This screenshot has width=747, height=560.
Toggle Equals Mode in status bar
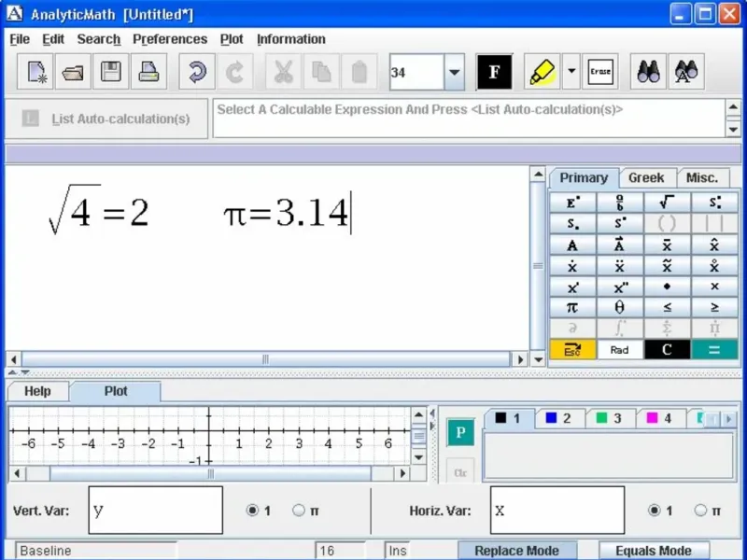tap(654, 551)
